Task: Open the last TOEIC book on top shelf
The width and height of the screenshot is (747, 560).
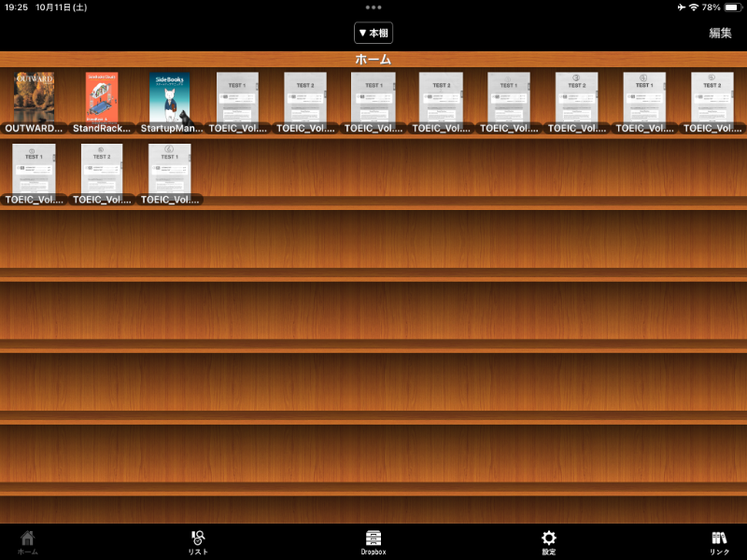Action: tap(712, 97)
